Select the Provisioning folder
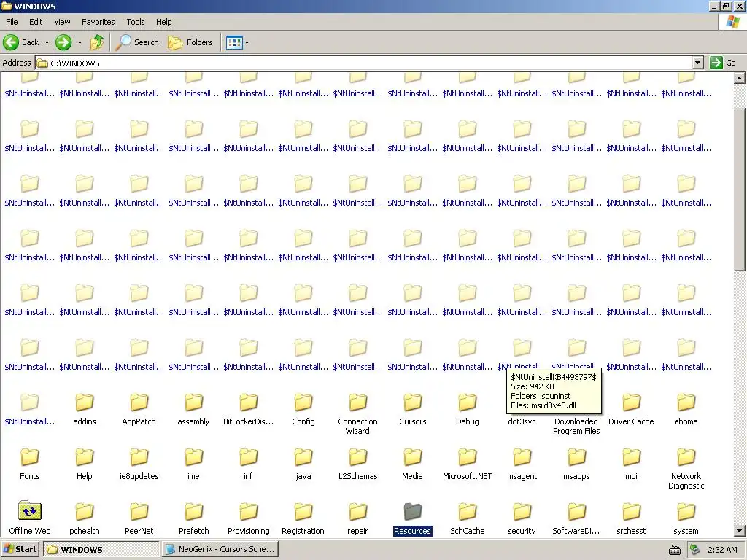The height and width of the screenshot is (560, 747). point(248,519)
